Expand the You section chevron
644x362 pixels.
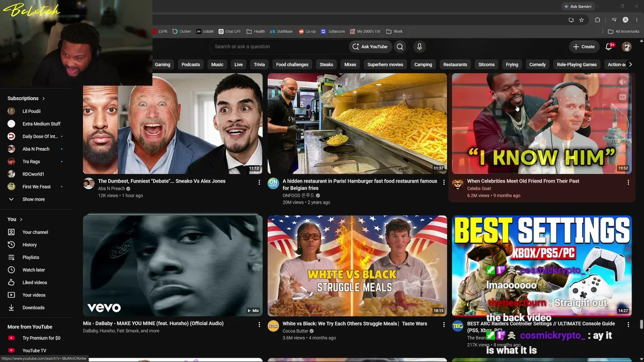[x=21, y=219]
